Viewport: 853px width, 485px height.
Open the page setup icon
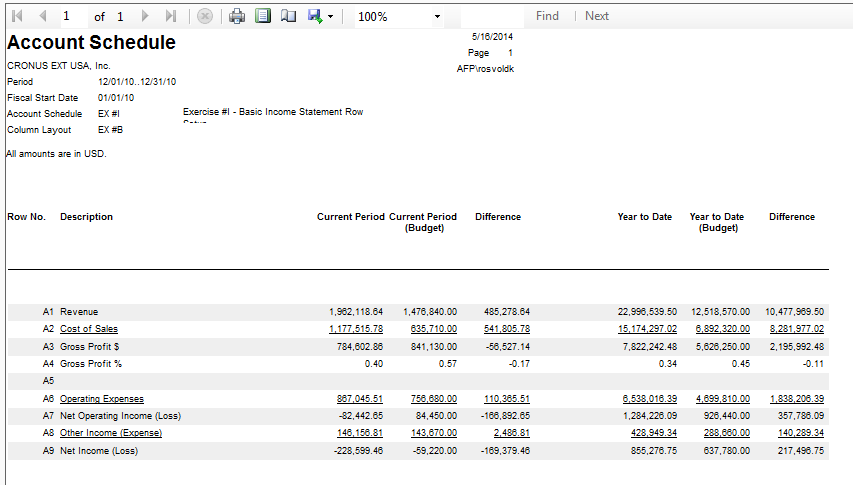tap(288, 16)
